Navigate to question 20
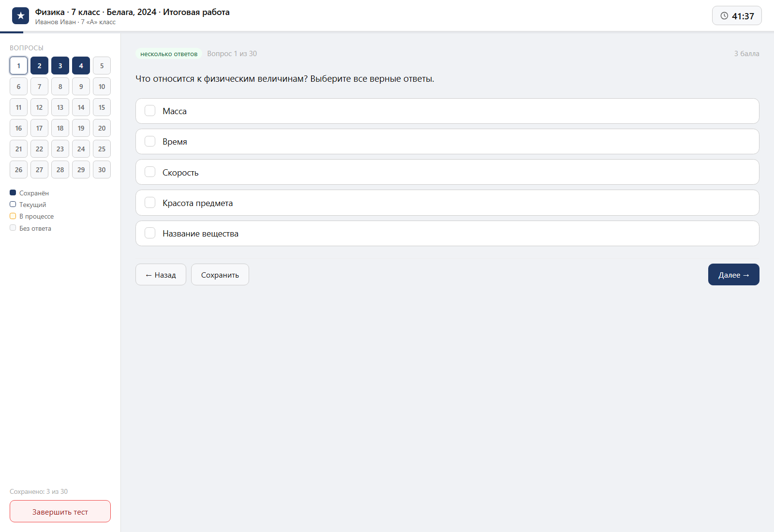774x532 pixels. (x=102, y=128)
